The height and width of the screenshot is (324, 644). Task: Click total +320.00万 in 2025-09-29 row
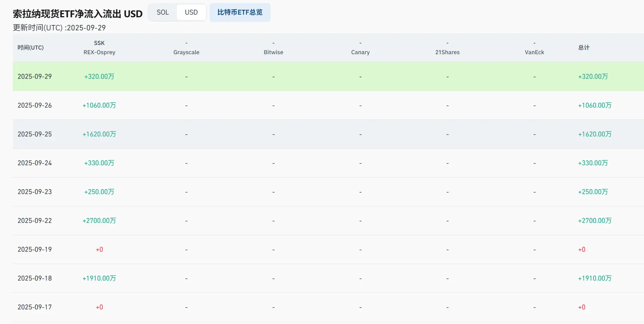(x=593, y=76)
